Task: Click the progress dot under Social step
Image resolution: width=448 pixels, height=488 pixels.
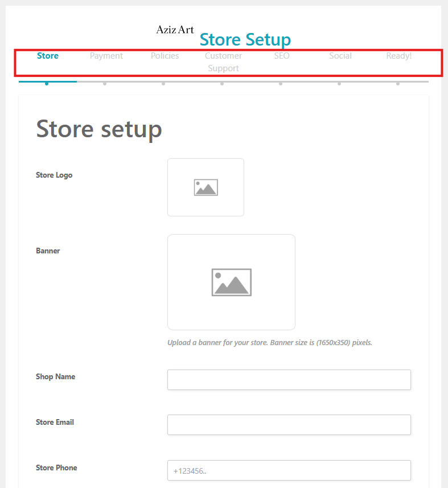Action: (x=339, y=84)
